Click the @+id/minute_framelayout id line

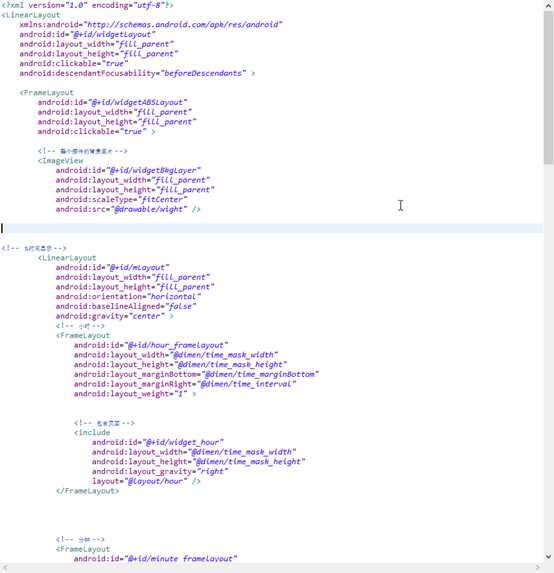pos(155,559)
